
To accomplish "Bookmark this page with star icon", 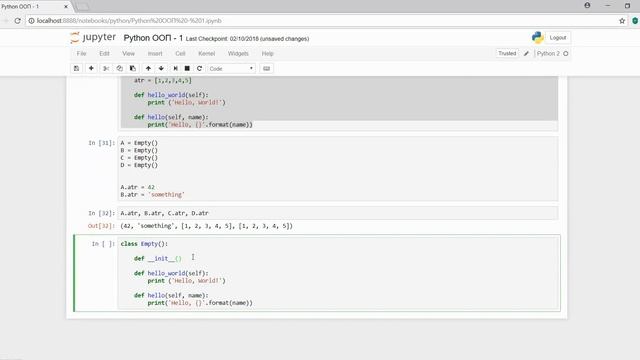I will 622,21.
